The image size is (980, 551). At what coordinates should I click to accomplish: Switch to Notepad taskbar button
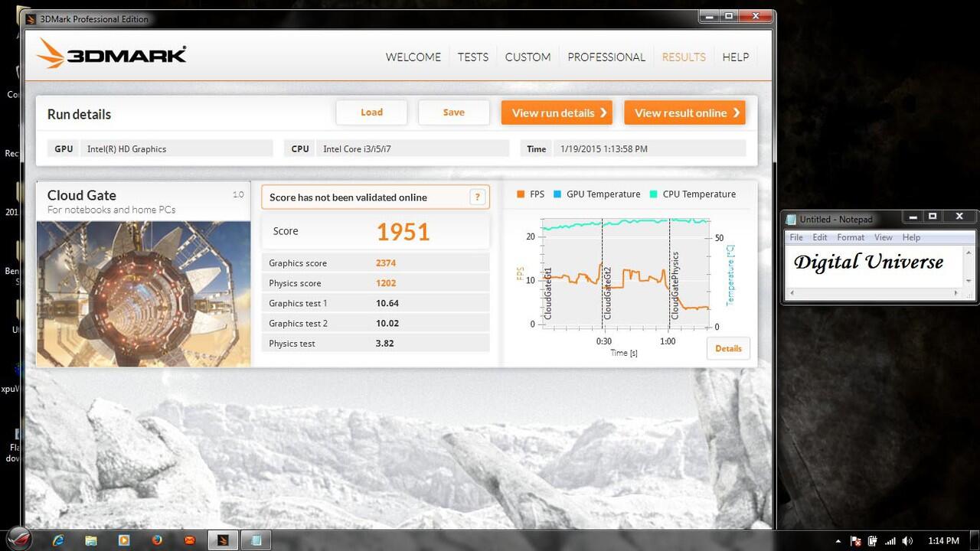click(x=256, y=540)
